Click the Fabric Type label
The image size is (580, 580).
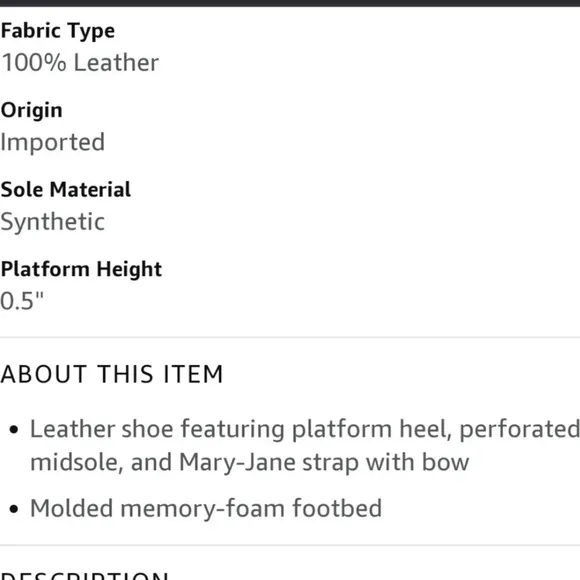(58, 31)
